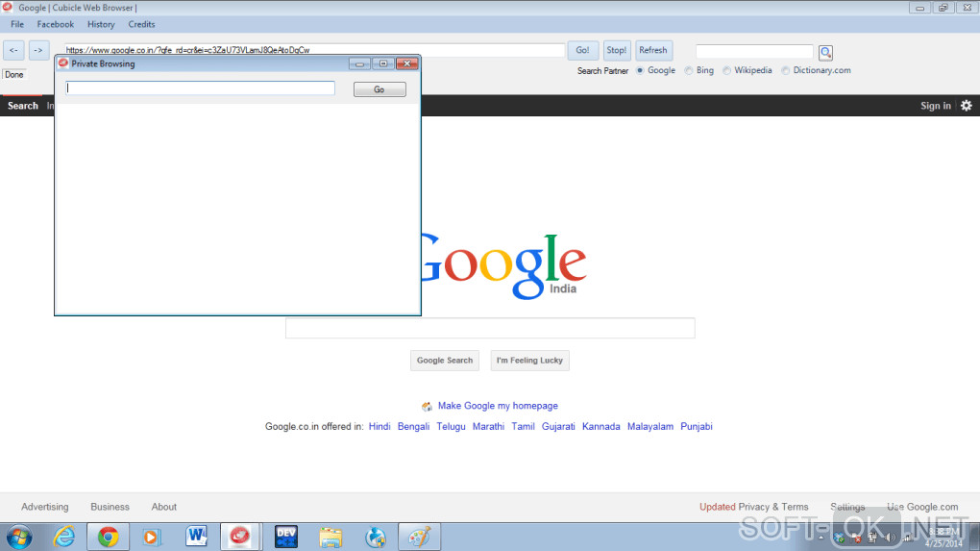Open globe application on taskbar
Viewport: 980px width, 551px height.
tap(375, 537)
